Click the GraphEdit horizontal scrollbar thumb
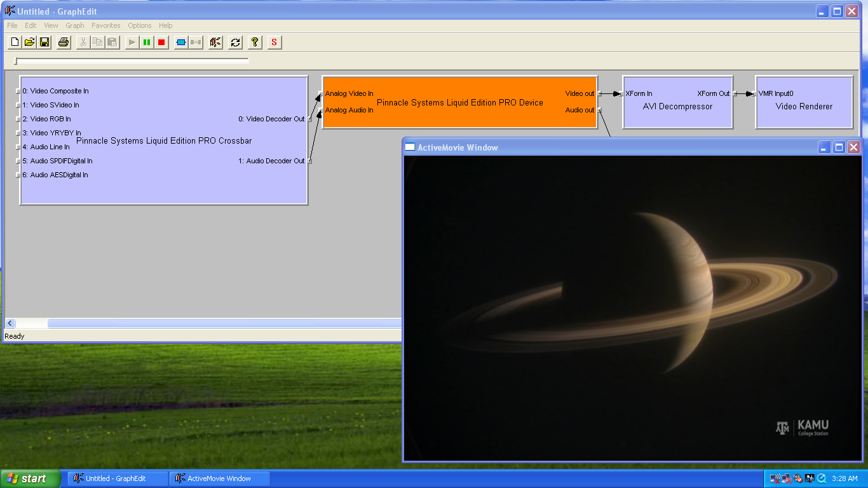Viewport: 868px width, 488px height. pyautogui.click(x=225, y=323)
